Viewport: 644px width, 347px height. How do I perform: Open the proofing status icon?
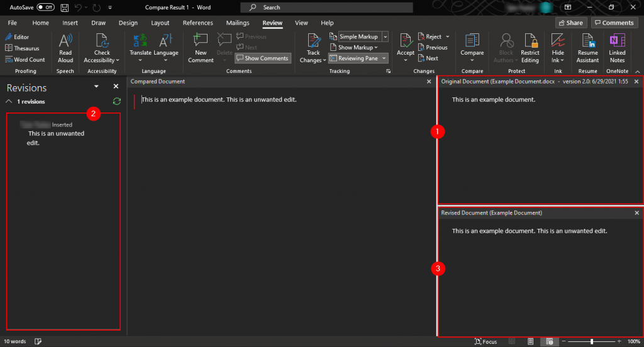tap(38, 342)
